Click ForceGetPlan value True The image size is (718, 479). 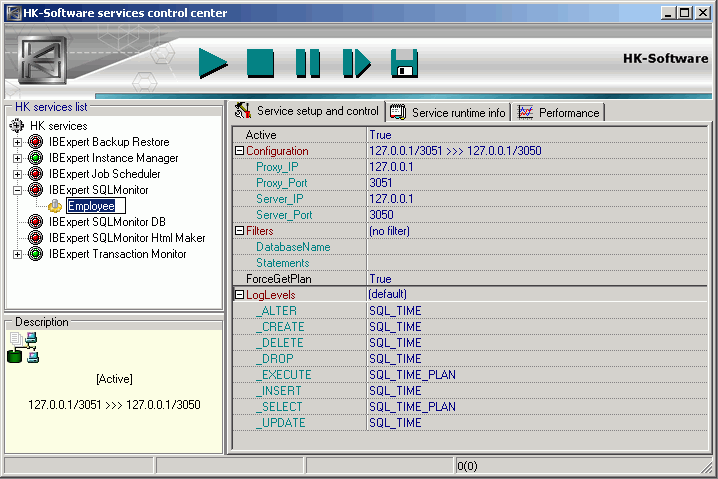(537, 279)
